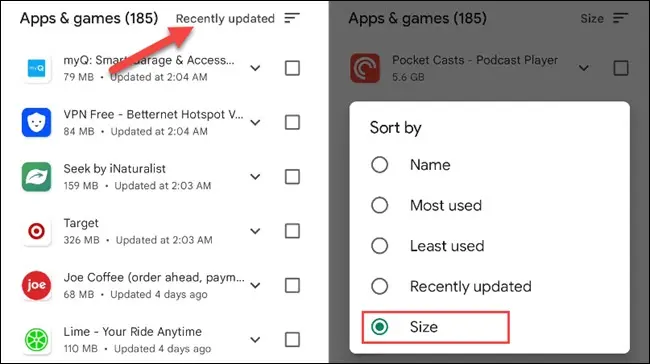Click the sort icon beside Size
The height and width of the screenshot is (364, 650).
621,18
